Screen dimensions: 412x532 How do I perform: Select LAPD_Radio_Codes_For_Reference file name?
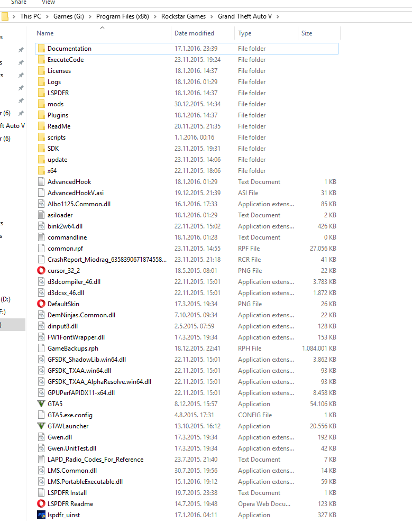click(95, 460)
